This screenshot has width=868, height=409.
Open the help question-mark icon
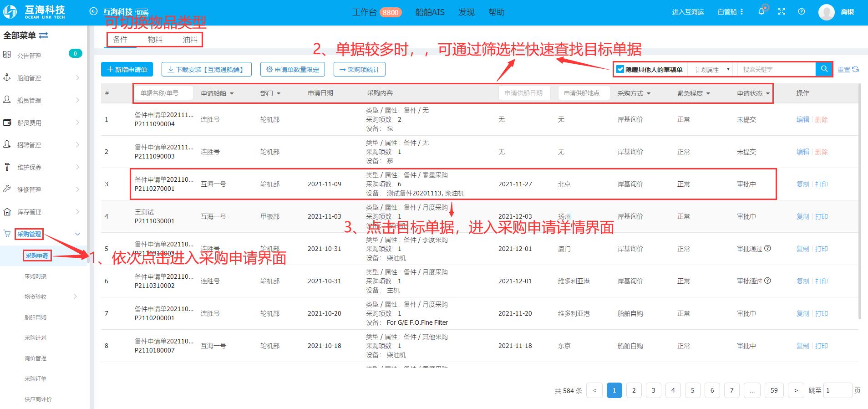click(x=802, y=12)
